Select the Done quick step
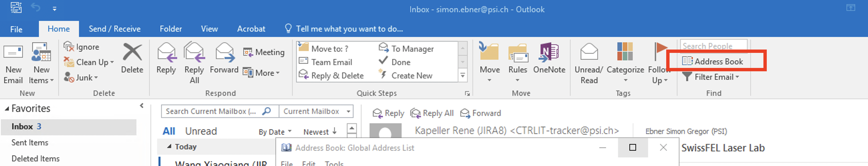This screenshot has width=868, height=166. pyautogui.click(x=395, y=62)
